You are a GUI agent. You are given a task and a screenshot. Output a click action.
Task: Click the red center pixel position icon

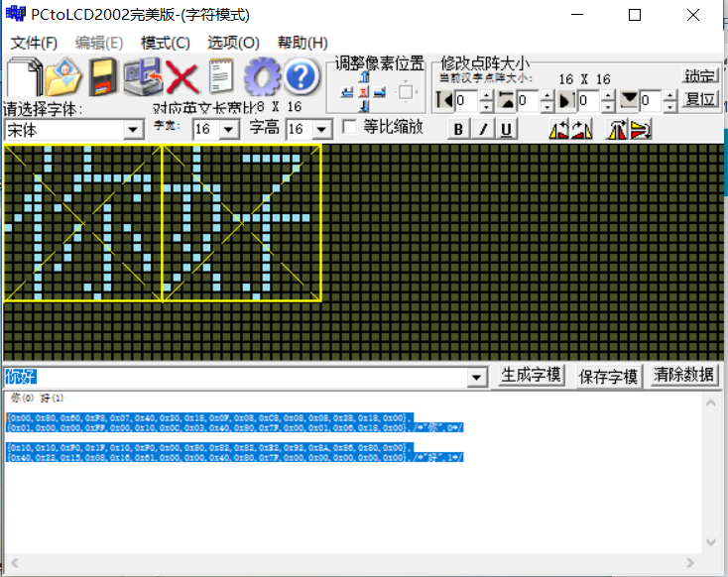(x=364, y=92)
